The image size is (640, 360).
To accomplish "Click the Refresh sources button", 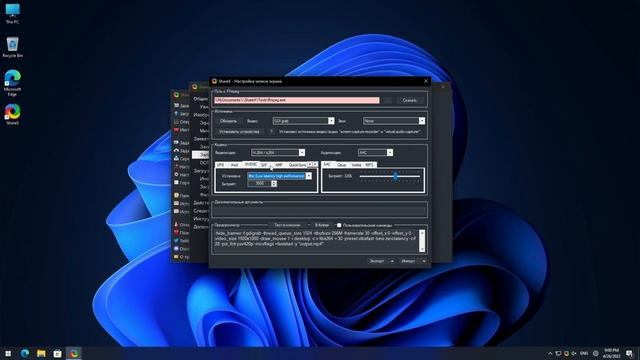I will pos(228,121).
